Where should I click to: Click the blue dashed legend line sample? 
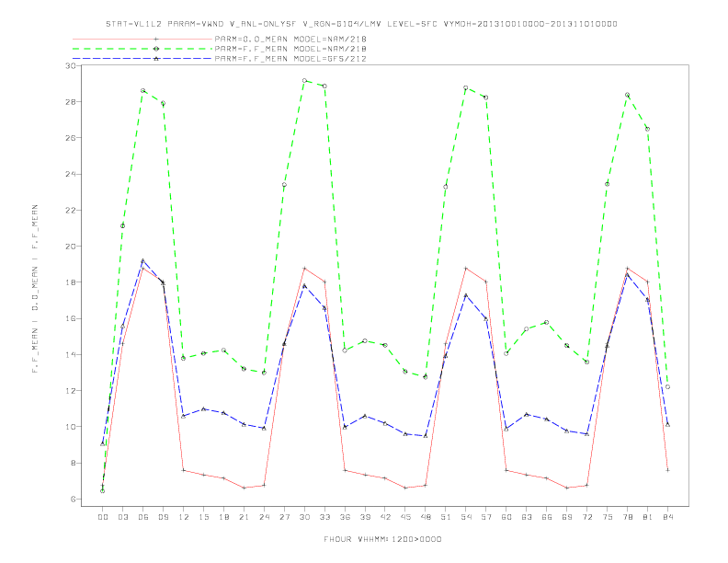[142, 59]
